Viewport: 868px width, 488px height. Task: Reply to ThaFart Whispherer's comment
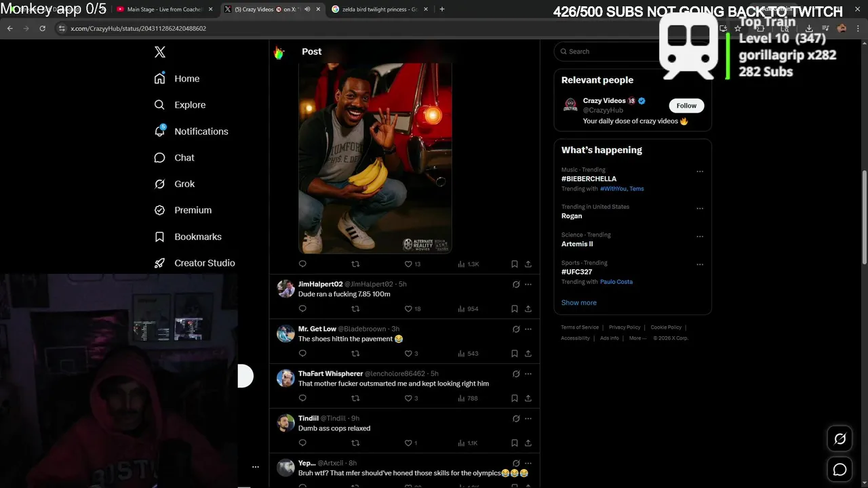coord(302,398)
